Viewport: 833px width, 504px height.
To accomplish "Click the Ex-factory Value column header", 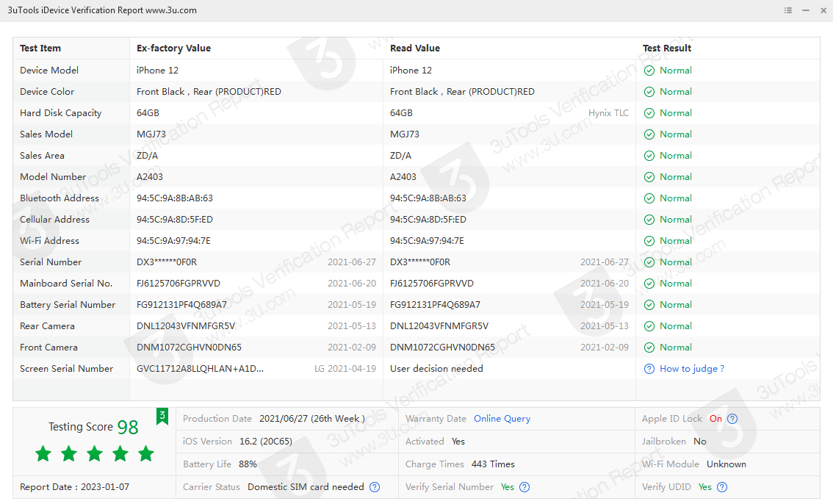I will pyautogui.click(x=173, y=48).
